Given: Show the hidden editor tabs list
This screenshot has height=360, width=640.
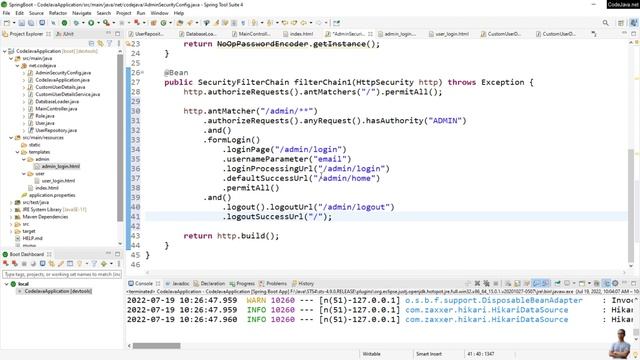Looking at the screenshot, I should (x=594, y=34).
